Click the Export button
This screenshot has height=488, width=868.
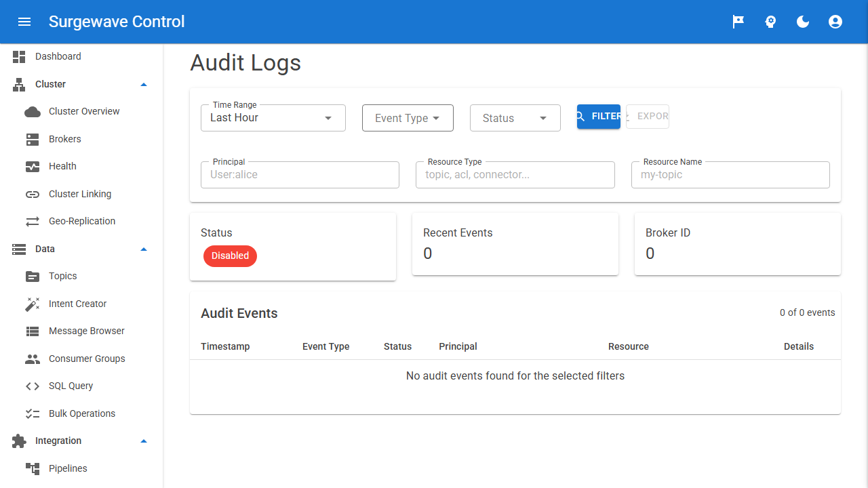[x=648, y=117]
